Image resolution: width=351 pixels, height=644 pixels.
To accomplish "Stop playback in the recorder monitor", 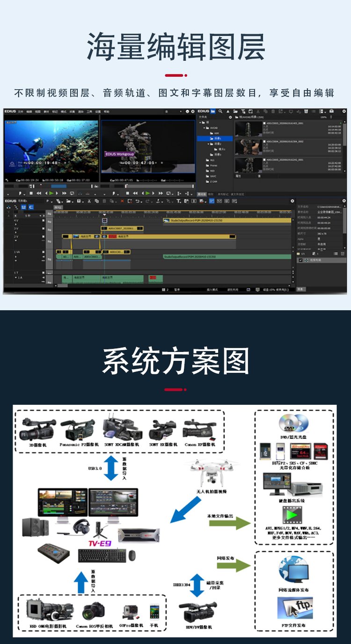I will (x=127, y=193).
